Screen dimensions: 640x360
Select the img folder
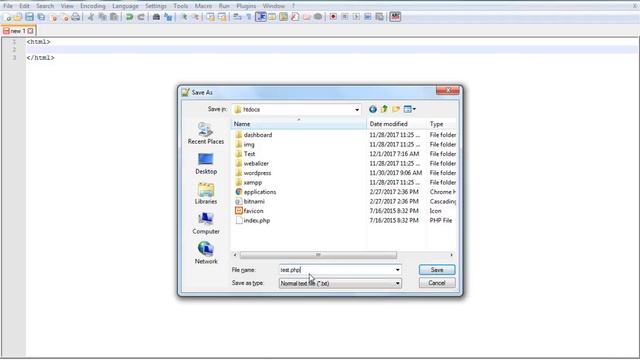(x=245, y=144)
